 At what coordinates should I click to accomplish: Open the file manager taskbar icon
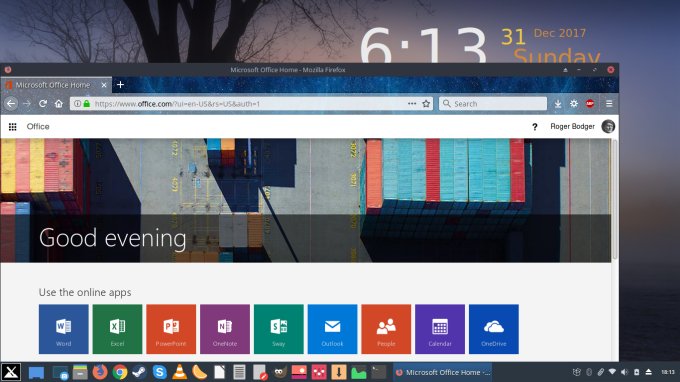[x=80, y=372]
